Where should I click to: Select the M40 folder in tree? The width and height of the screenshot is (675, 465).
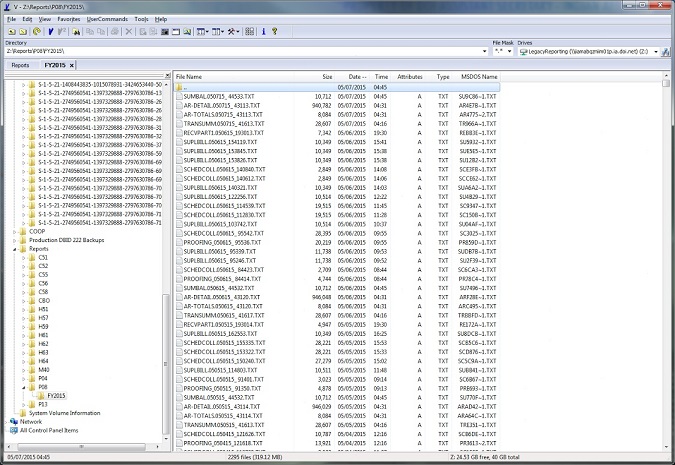tap(44, 370)
